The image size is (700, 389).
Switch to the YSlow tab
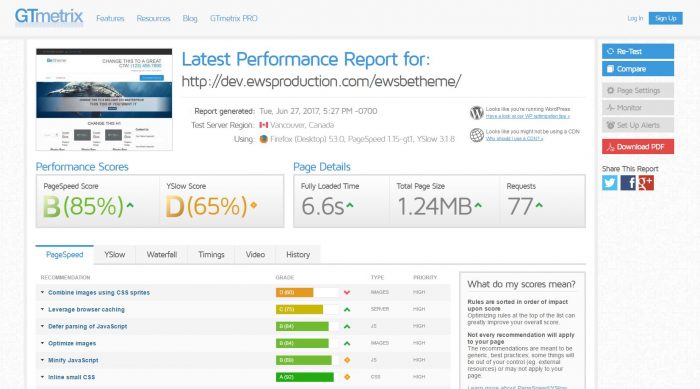click(x=115, y=255)
